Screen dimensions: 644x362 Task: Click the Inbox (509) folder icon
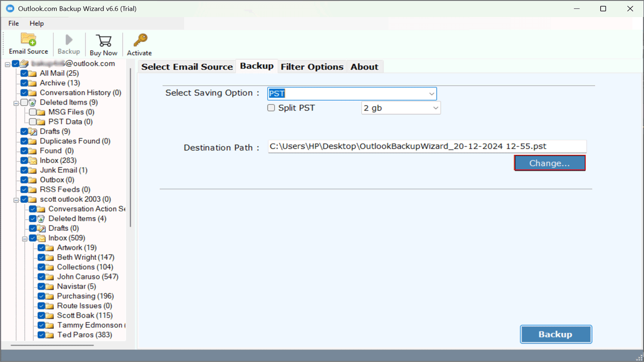click(x=41, y=238)
